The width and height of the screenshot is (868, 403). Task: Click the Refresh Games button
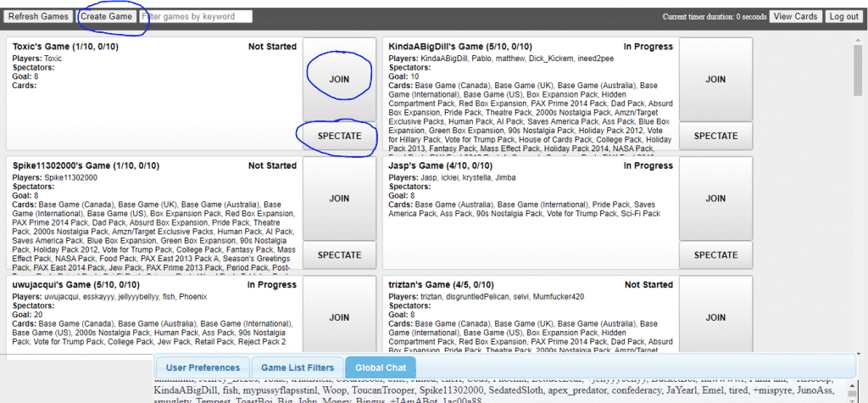tap(38, 16)
